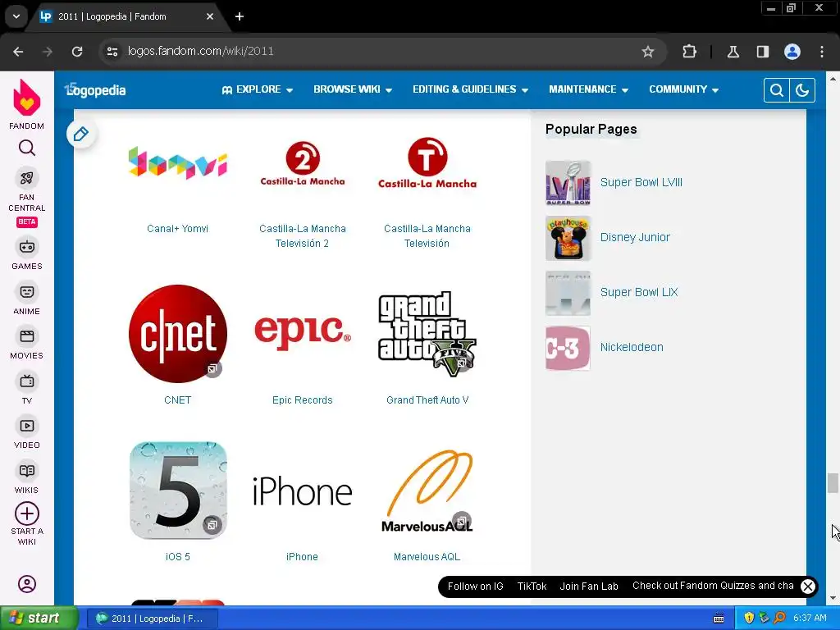Open Chrome three-dot menu
The height and width of the screenshot is (630, 840).
coord(822,52)
